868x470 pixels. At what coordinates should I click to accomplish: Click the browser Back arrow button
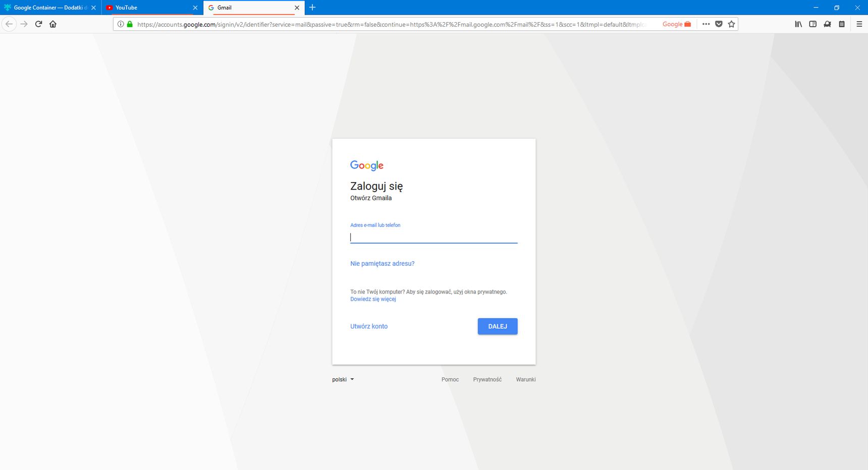pyautogui.click(x=9, y=24)
